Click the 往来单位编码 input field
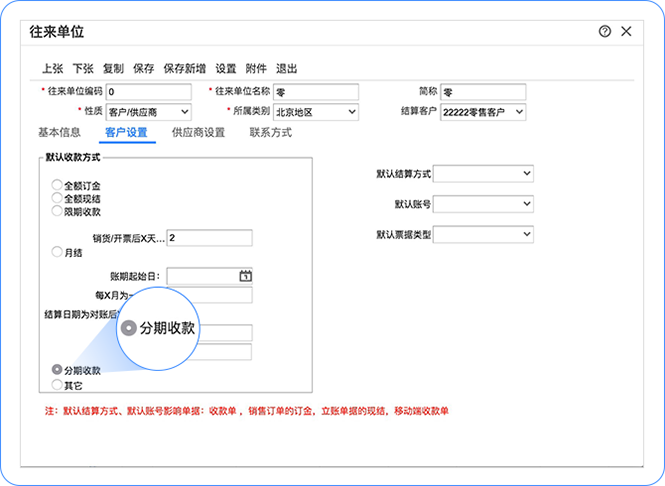The width and height of the screenshot is (665, 486). (148, 92)
